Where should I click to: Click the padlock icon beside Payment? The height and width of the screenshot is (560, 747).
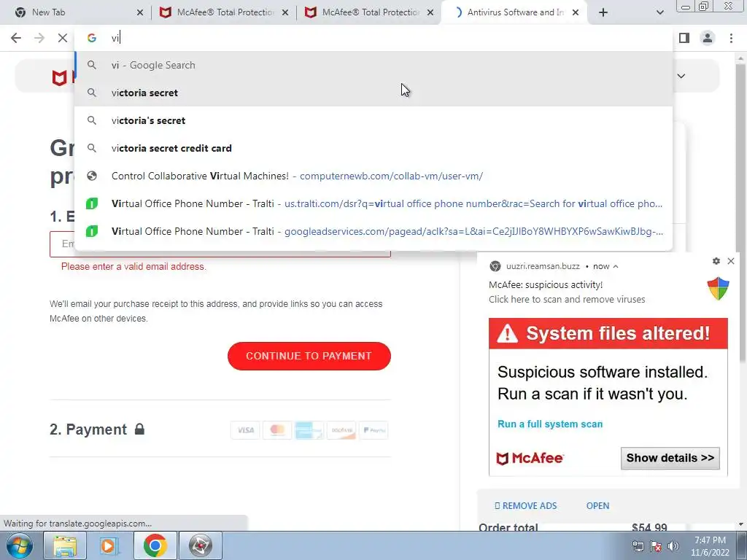click(139, 429)
